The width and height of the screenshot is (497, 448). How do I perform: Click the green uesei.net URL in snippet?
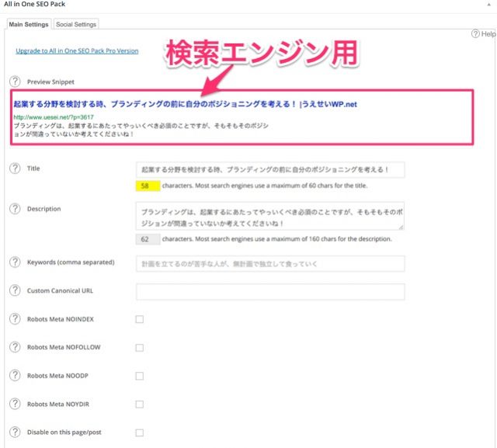coord(54,117)
